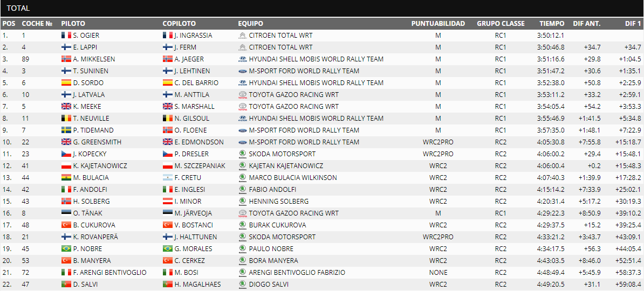Click the TOTAL section title

[18, 8]
